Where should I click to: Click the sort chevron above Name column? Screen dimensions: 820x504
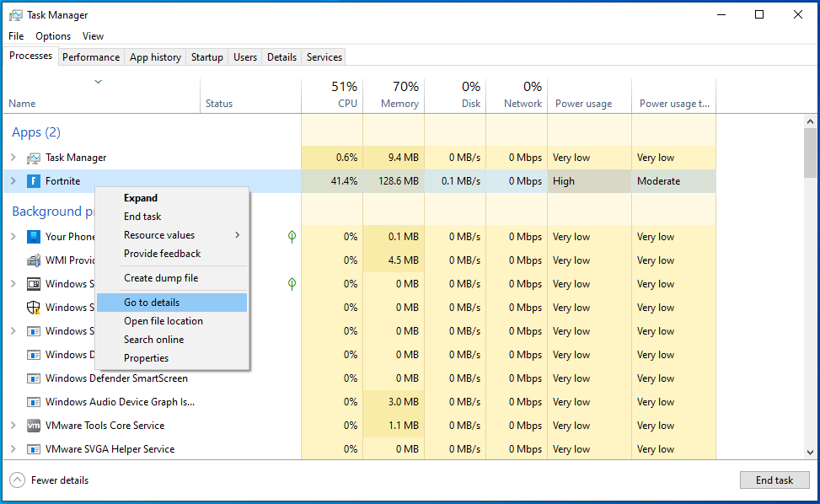[98, 82]
